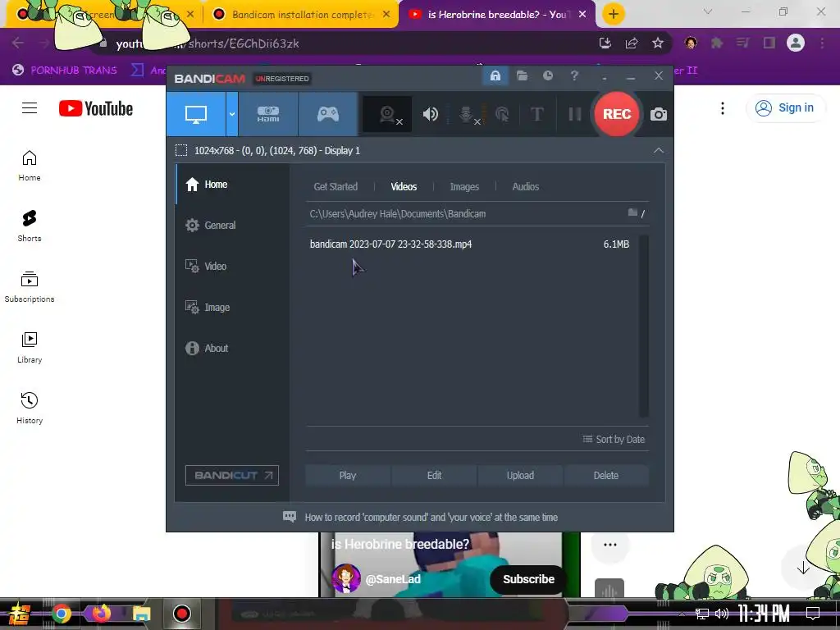Click the dashed rectangle capture area icon
Image resolution: width=840 pixels, height=630 pixels.
tap(181, 151)
